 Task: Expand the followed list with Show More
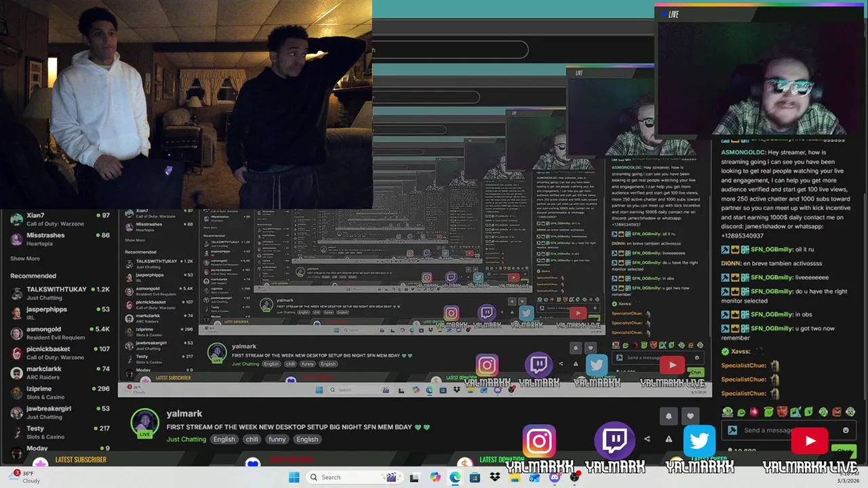point(25,258)
